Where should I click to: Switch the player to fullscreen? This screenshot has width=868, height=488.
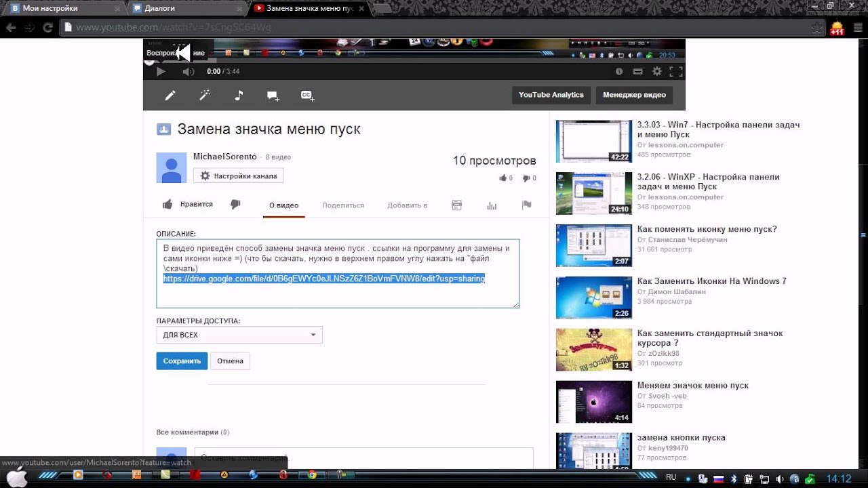[x=676, y=71]
